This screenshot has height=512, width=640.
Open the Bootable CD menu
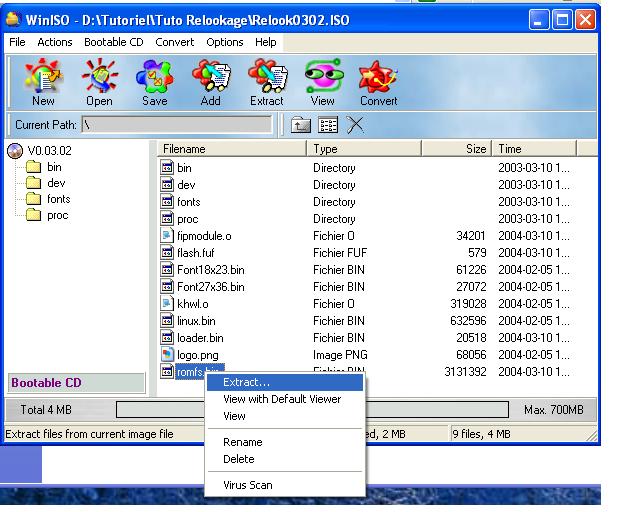point(113,42)
